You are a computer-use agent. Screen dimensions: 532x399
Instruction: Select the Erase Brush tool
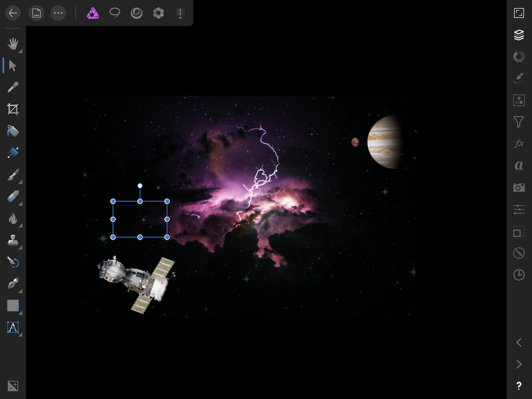13,197
